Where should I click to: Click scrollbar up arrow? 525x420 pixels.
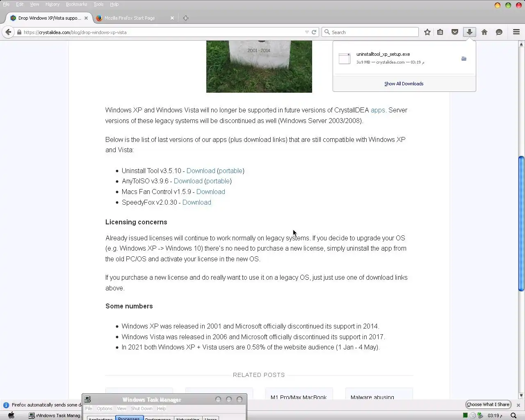[x=521, y=43]
